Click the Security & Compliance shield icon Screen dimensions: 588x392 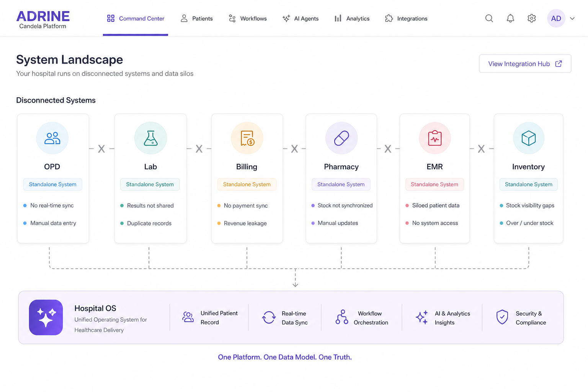click(x=502, y=317)
